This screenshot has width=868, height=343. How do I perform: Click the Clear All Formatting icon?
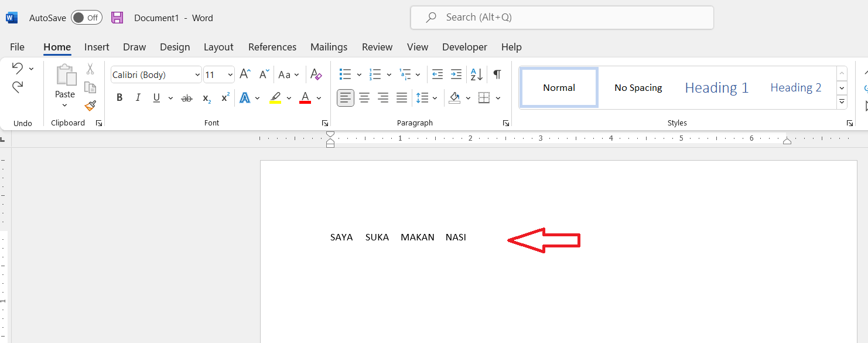tap(316, 74)
